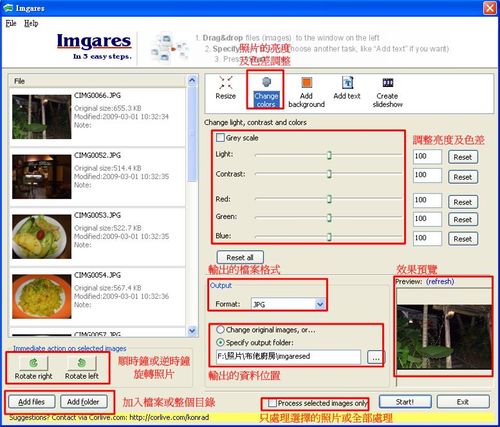Screen dimensions: 500x427
Task: Click the Blue slider handle
Action: (329, 237)
